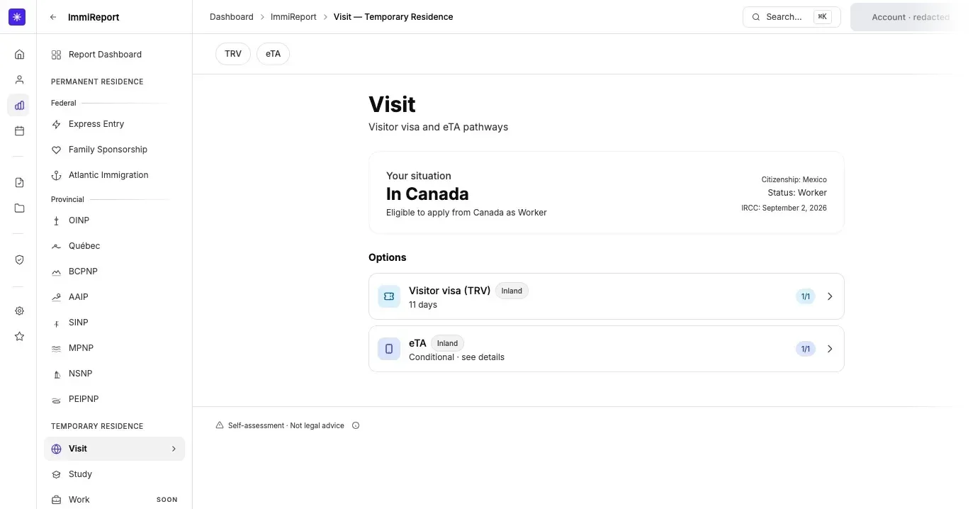Click the info icon beside legal disclaimer
The image size is (980, 509).
[x=356, y=426]
